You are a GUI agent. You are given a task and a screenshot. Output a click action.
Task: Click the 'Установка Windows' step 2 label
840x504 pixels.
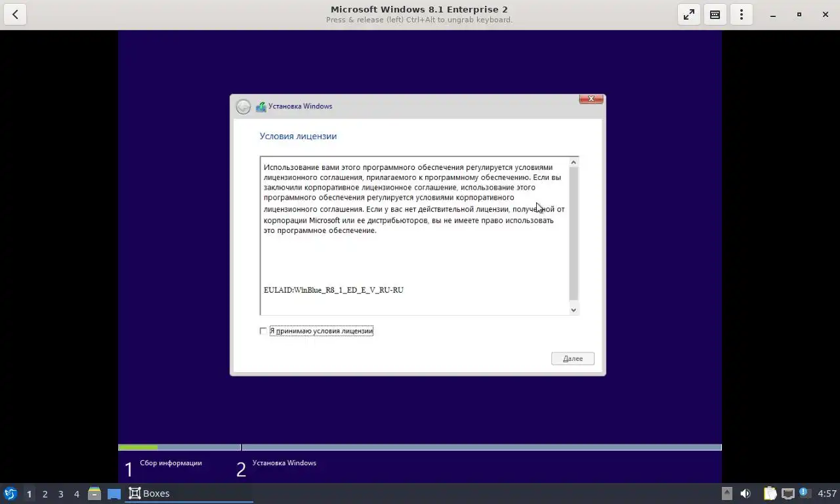tap(284, 463)
